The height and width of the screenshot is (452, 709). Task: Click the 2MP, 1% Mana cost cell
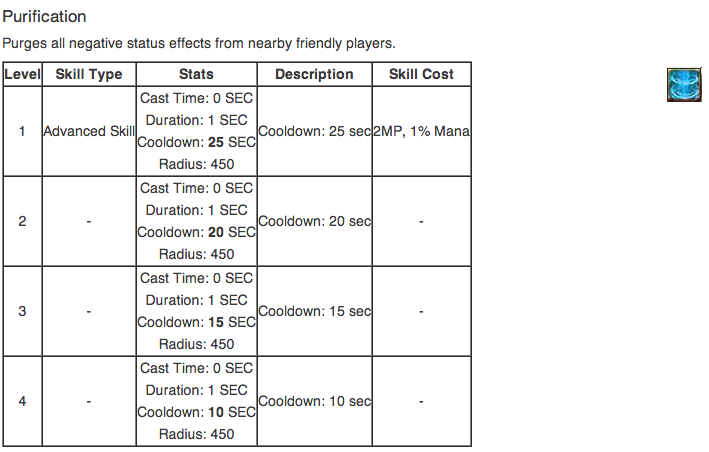[421, 131]
